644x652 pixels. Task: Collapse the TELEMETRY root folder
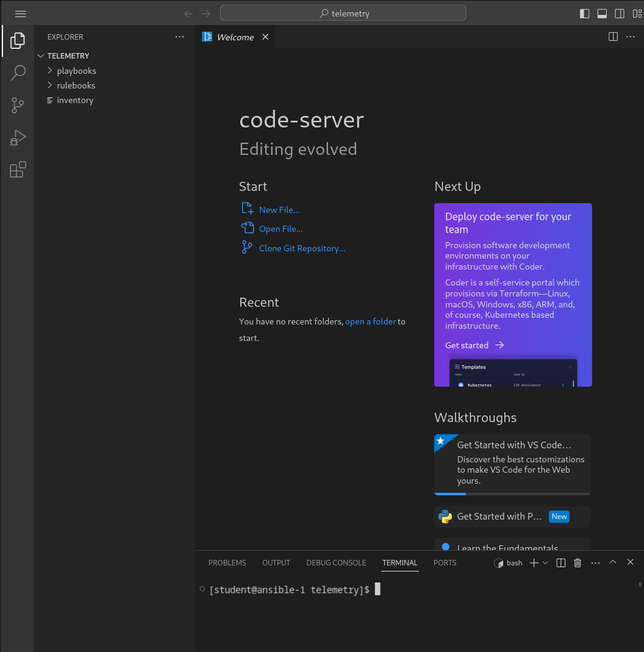115,56
